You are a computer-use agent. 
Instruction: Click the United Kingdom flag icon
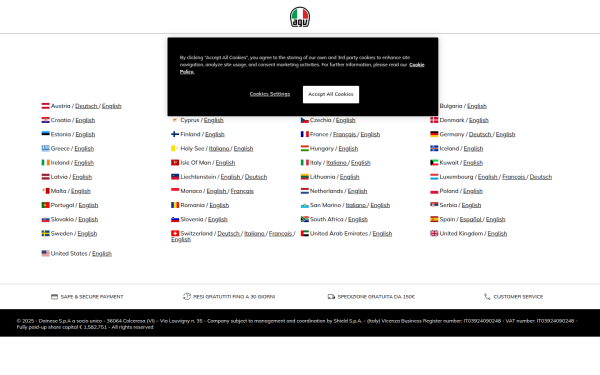coord(434,233)
